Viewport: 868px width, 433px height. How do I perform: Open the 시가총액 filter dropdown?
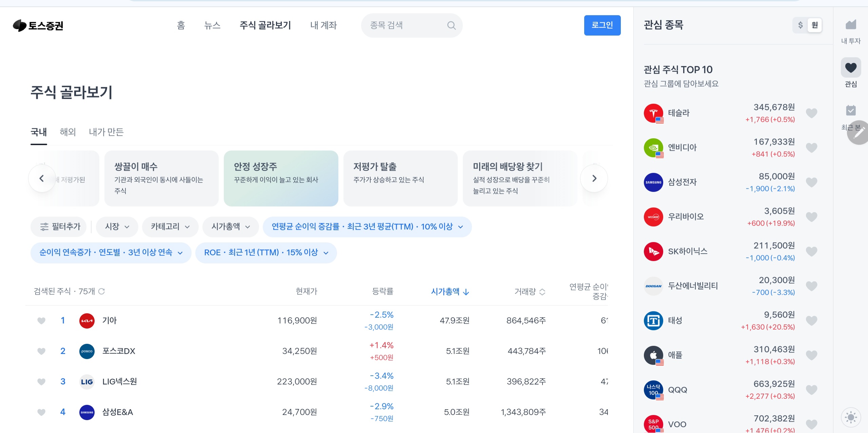231,227
